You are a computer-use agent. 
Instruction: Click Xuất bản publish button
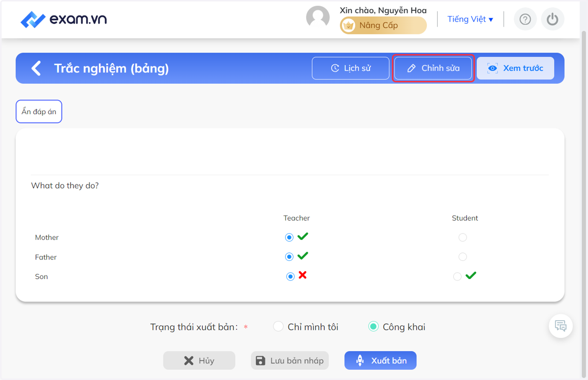[x=380, y=361]
